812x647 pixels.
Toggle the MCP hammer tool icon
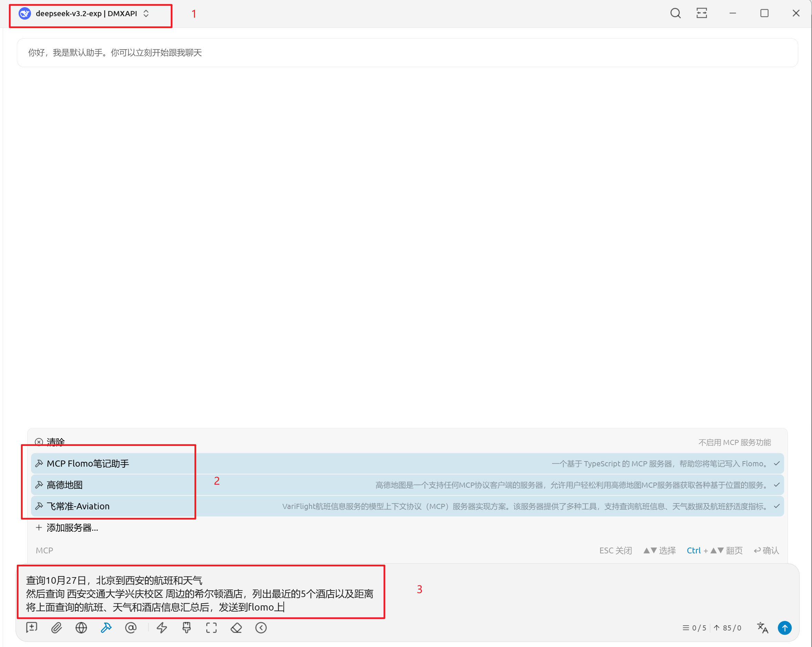pos(106,627)
